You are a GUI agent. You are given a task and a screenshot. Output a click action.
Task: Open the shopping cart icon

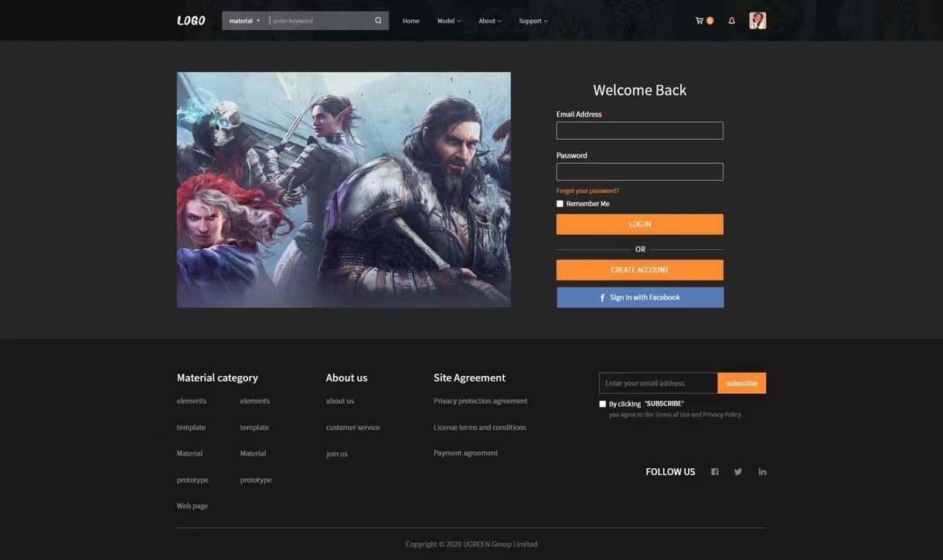pos(700,21)
